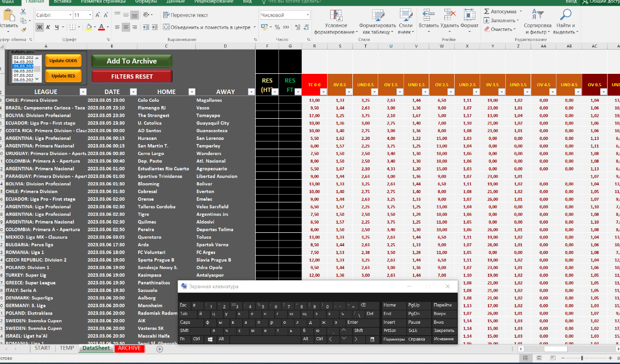Click the fill color bucket icon
Screen dimensions: 620x364
coord(88,27)
